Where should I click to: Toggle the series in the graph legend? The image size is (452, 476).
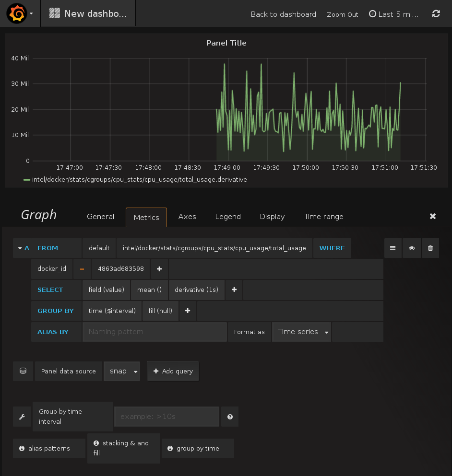click(139, 180)
